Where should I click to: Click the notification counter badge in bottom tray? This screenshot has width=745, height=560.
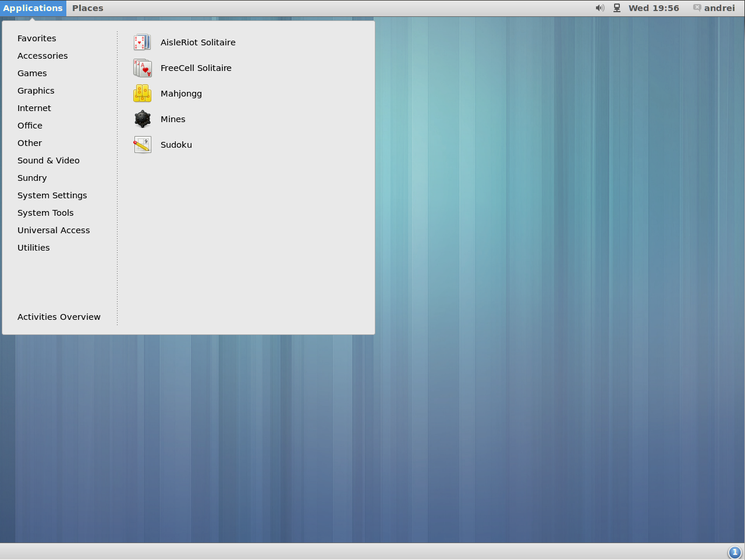coord(735,552)
